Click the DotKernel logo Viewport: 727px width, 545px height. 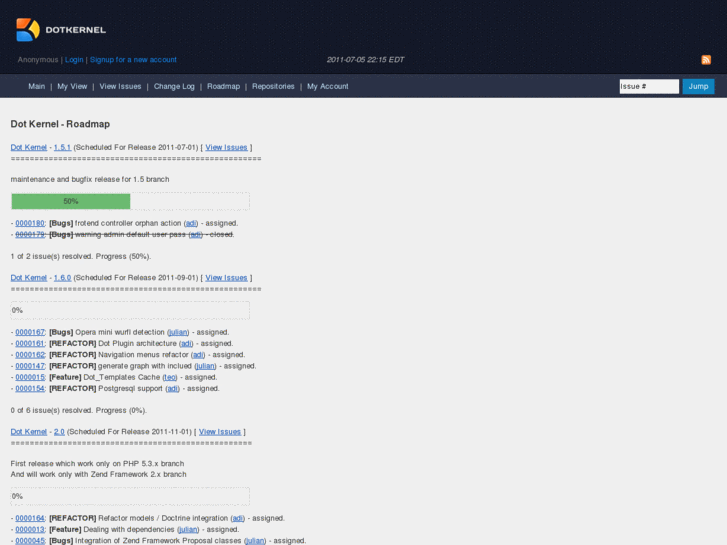coord(61,30)
